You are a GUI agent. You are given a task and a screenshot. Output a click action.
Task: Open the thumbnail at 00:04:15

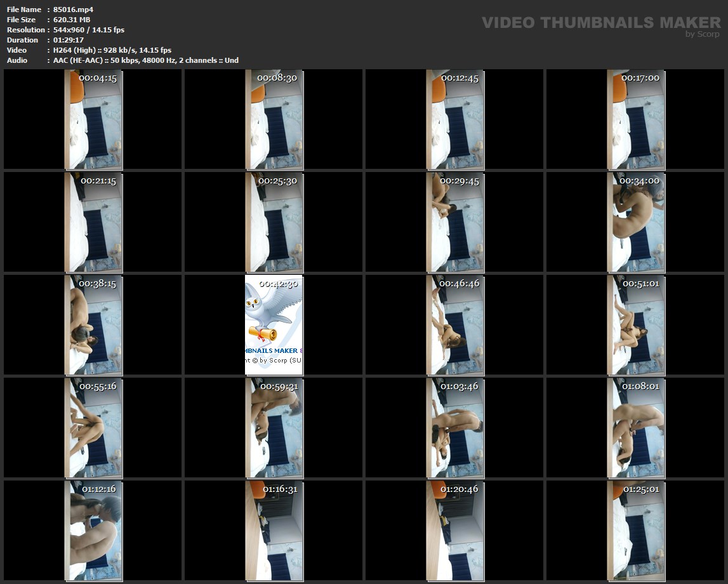click(x=93, y=121)
